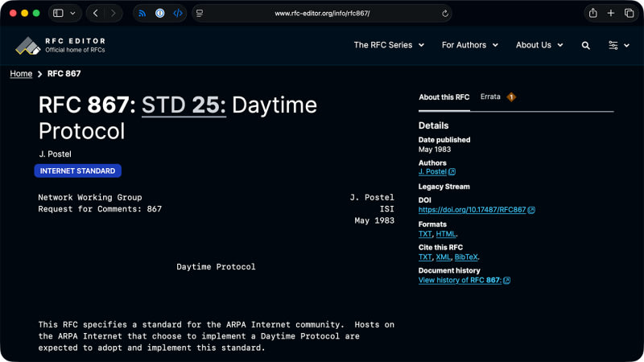
Task: Open the RSS feed extension icon
Action: coord(142,13)
